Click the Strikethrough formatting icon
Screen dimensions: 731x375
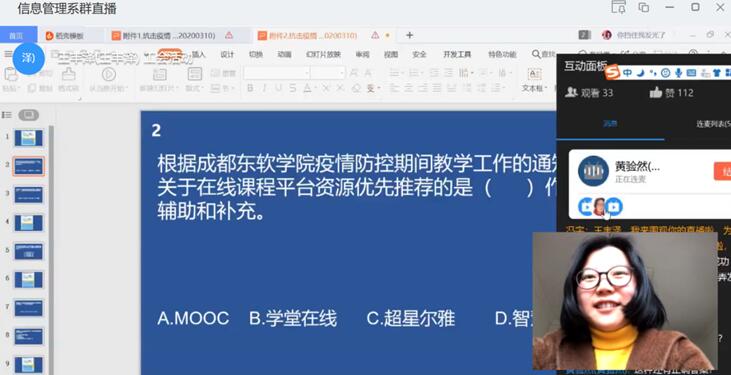[x=292, y=88]
